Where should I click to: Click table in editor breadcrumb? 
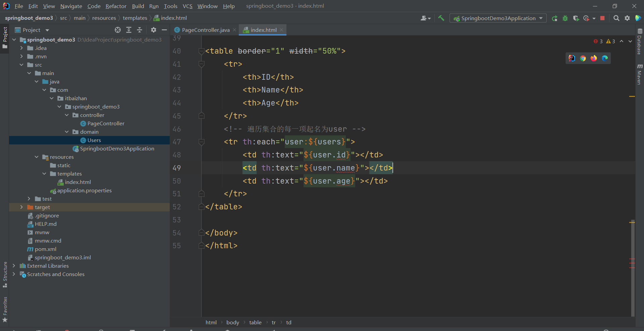255,322
